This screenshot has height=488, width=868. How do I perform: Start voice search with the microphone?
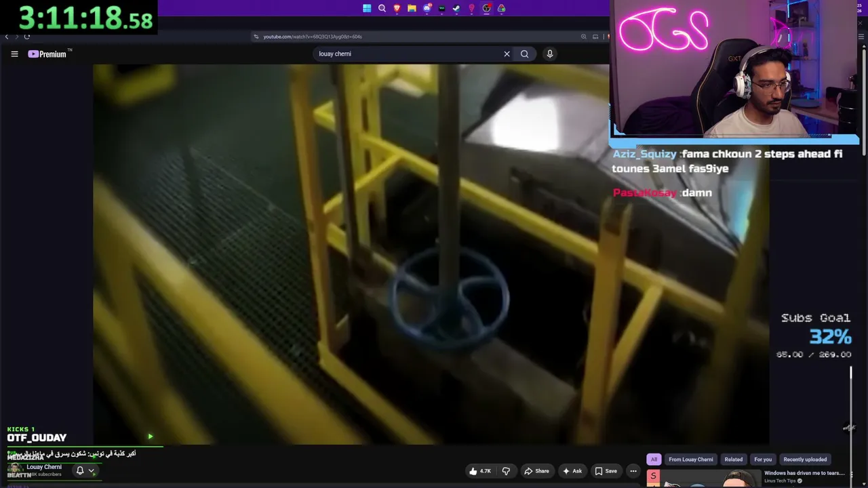coord(550,54)
